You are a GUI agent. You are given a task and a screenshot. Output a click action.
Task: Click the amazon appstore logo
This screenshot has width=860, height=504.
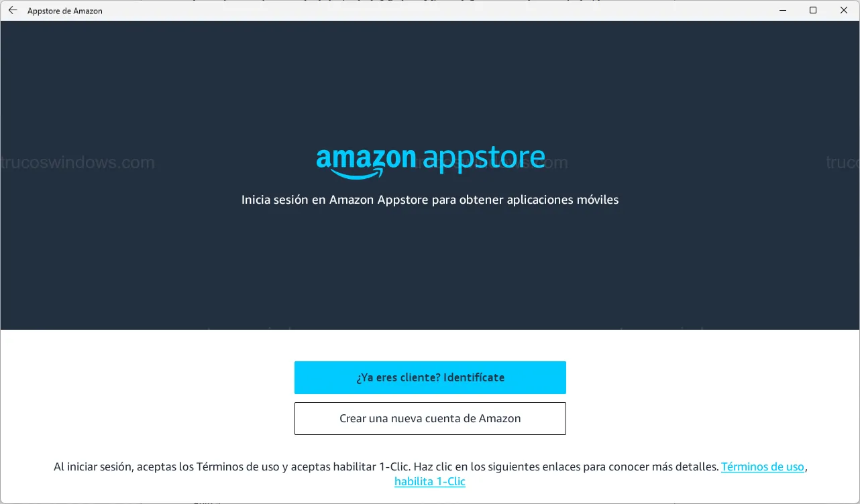pos(430,162)
